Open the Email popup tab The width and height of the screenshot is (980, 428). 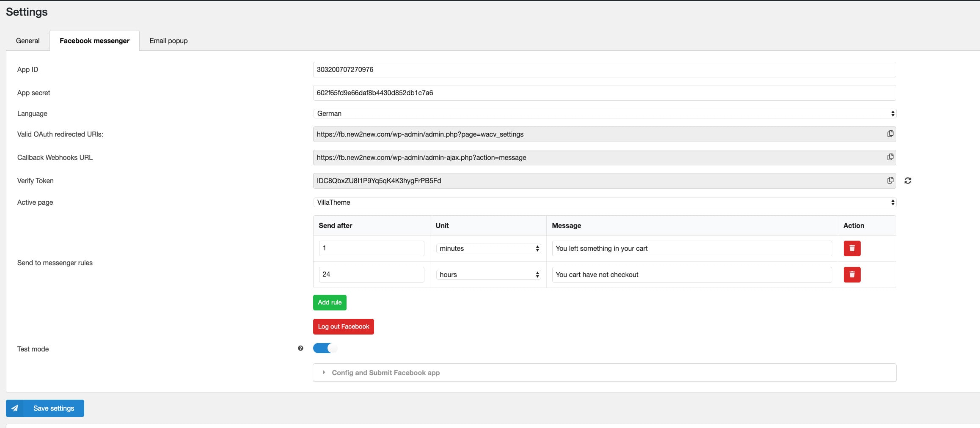(168, 41)
